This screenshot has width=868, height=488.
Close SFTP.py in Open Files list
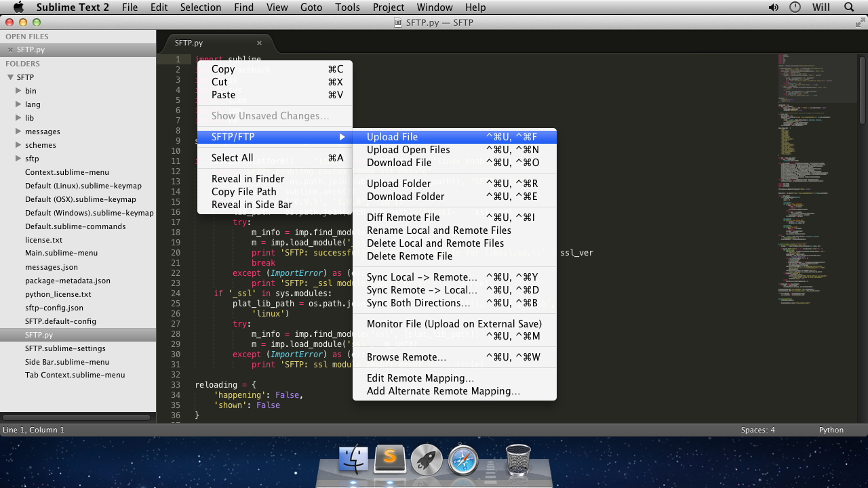click(10, 50)
